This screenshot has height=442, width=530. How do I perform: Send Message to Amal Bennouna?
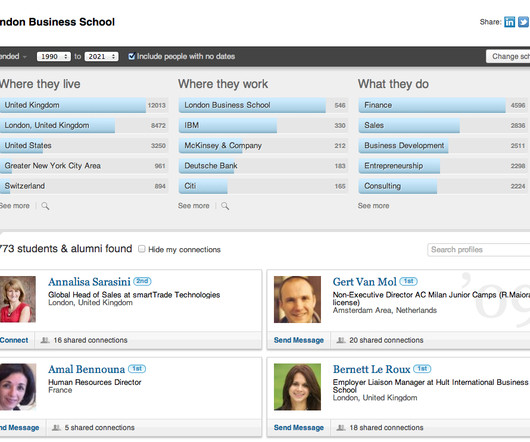[x=20, y=428]
